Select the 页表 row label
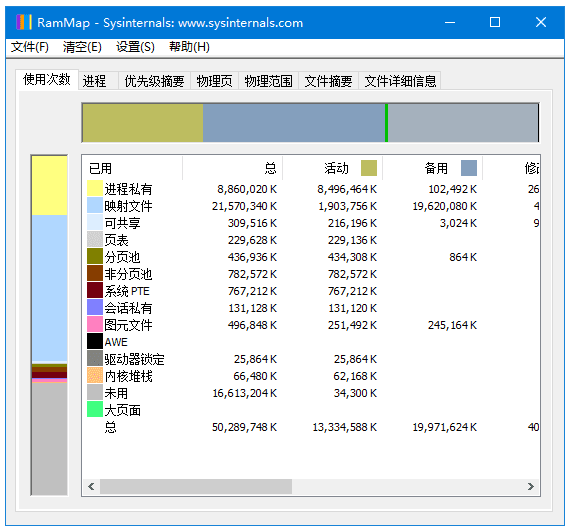Image resolution: width=570 pixels, height=532 pixels. pyautogui.click(x=116, y=240)
